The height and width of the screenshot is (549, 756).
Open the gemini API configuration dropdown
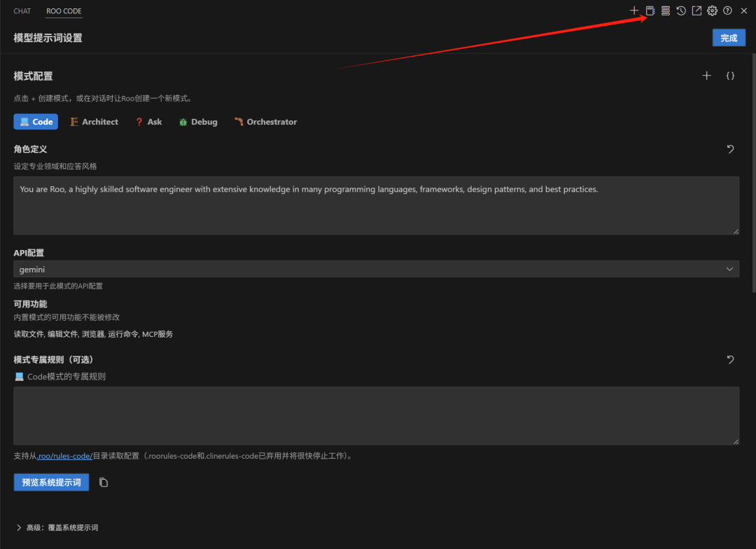pos(377,268)
